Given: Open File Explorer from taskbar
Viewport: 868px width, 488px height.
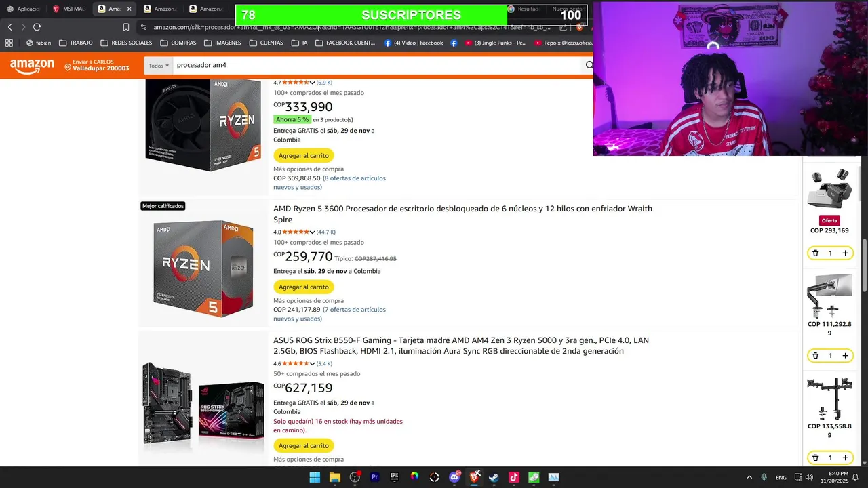Looking at the screenshot, I should tap(334, 477).
